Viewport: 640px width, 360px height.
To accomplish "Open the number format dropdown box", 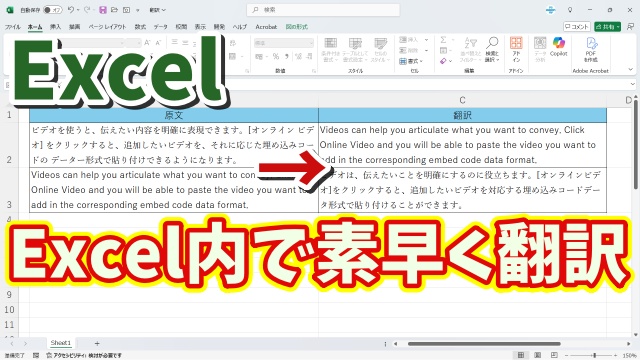I will [x=284, y=43].
